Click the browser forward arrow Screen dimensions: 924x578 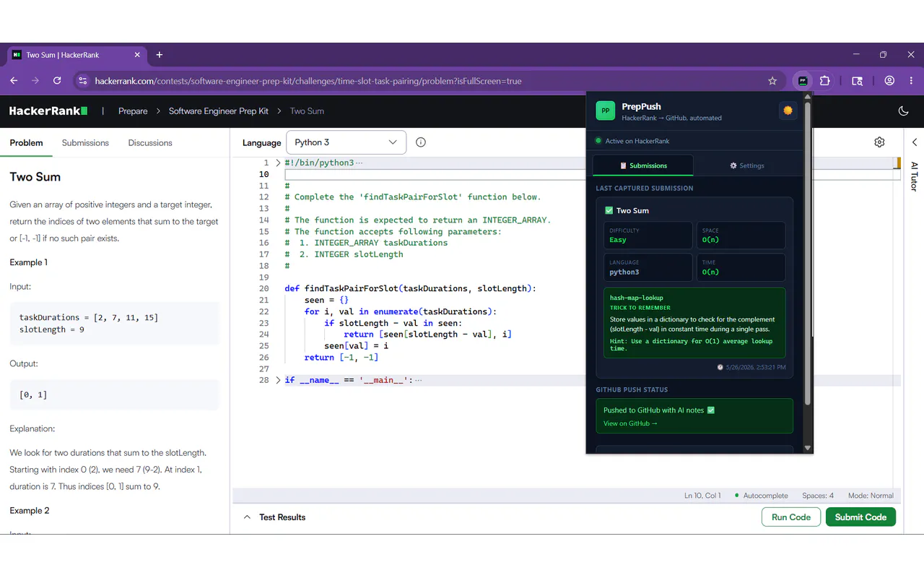click(35, 81)
